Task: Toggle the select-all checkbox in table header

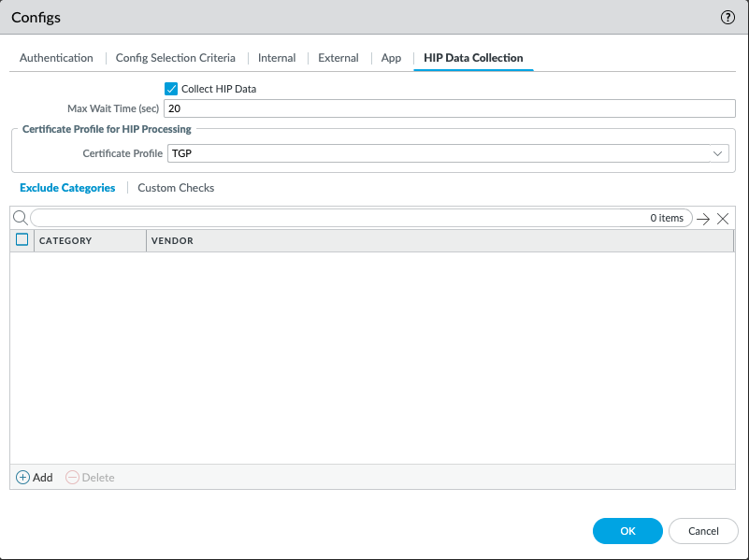Action: [22, 239]
